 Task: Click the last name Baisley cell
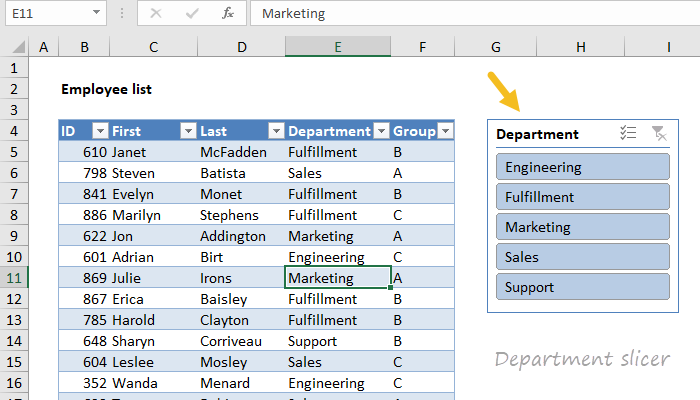[242, 299]
